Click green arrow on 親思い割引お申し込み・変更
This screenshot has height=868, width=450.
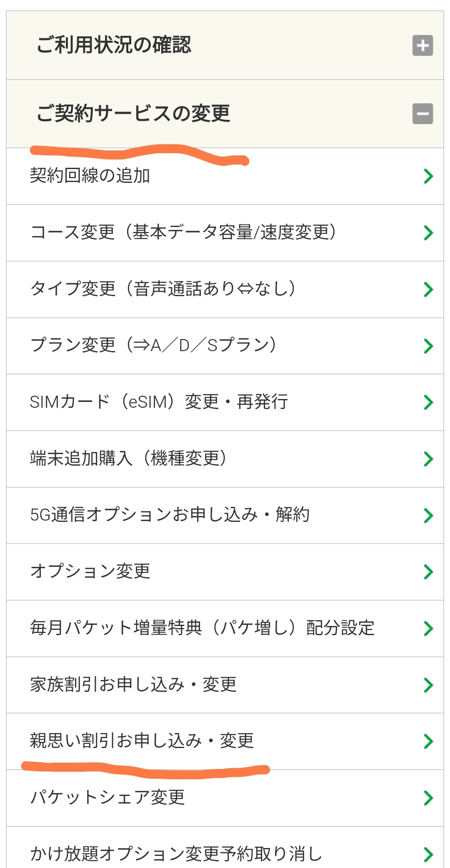428,741
